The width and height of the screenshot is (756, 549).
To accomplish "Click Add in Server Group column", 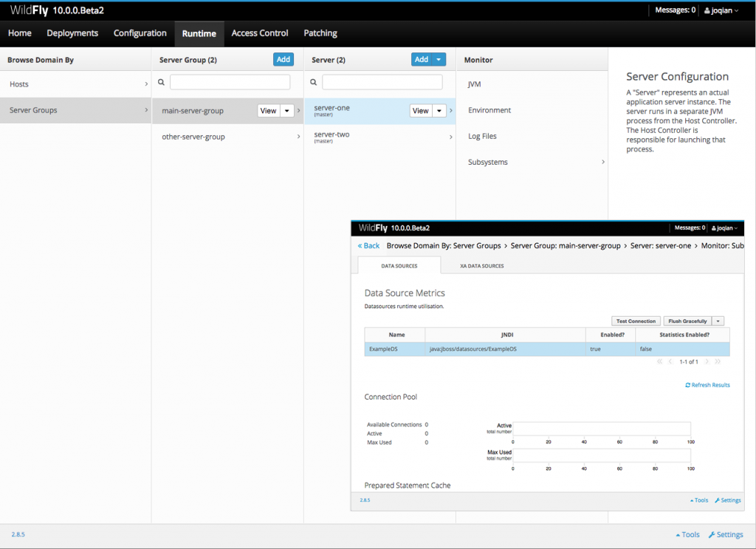I will [x=283, y=59].
